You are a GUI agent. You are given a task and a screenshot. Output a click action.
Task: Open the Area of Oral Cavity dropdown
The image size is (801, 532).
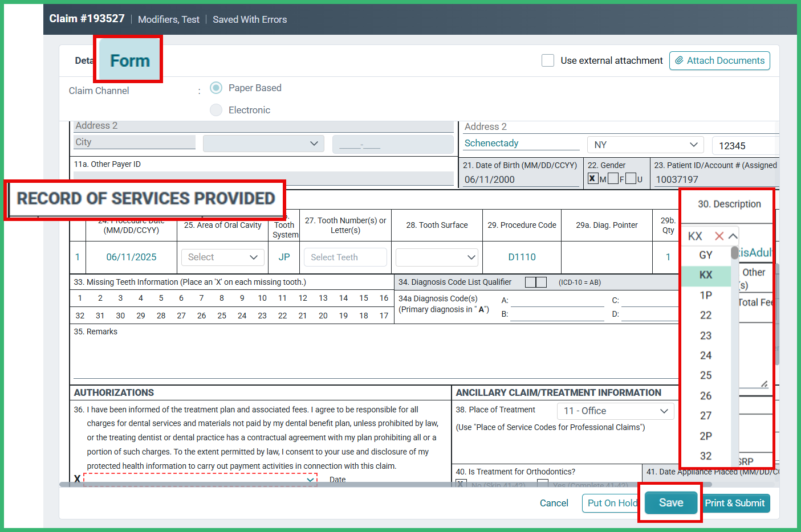222,257
